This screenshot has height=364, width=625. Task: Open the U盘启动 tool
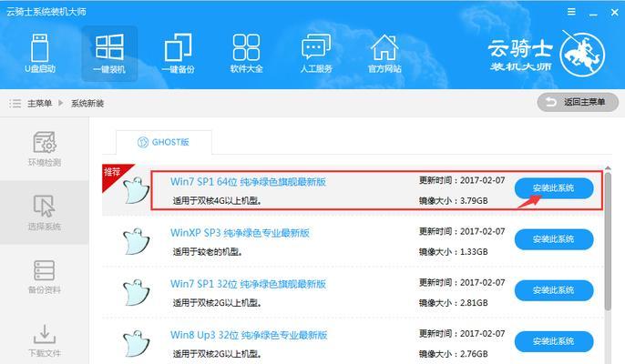(x=40, y=54)
